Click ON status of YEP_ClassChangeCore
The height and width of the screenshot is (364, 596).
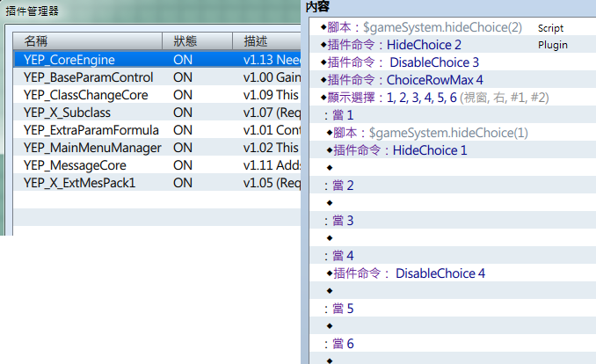pos(183,95)
